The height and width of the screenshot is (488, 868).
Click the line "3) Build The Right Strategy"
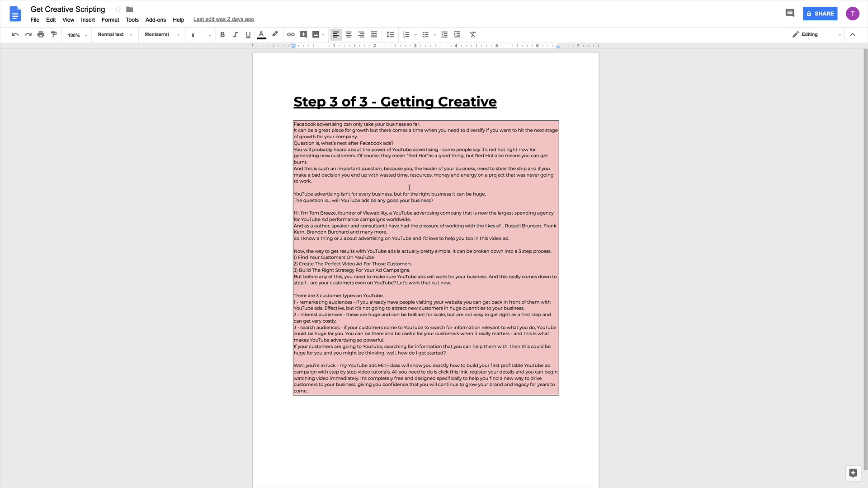pyautogui.click(x=352, y=270)
